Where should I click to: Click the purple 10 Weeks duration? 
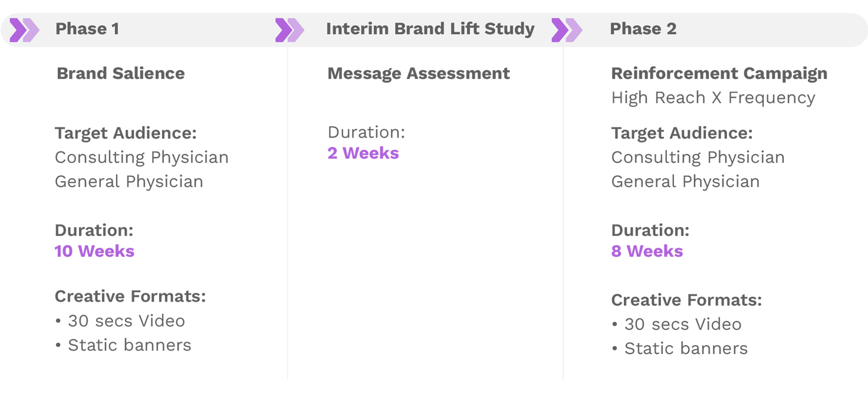click(x=94, y=251)
